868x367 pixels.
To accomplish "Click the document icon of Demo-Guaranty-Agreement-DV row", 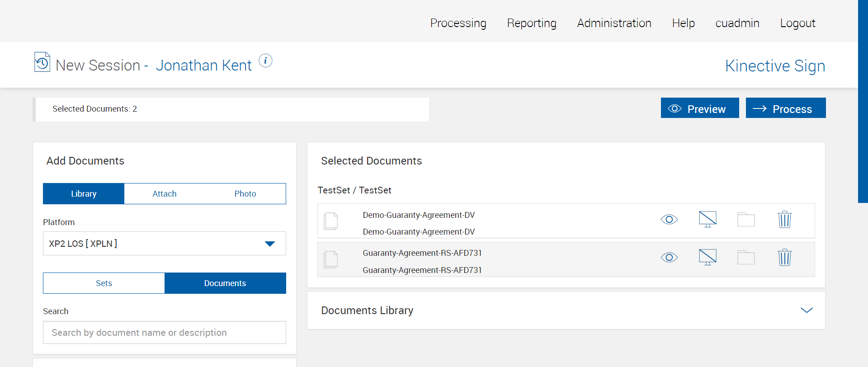I will [x=331, y=221].
